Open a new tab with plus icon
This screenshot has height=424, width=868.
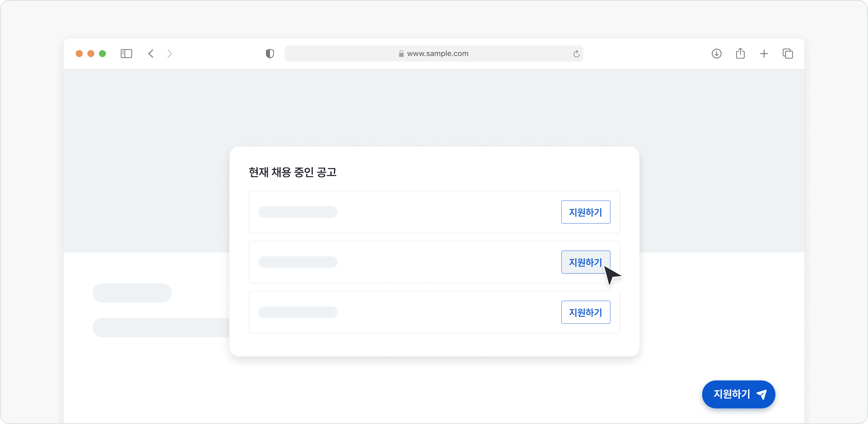click(764, 53)
